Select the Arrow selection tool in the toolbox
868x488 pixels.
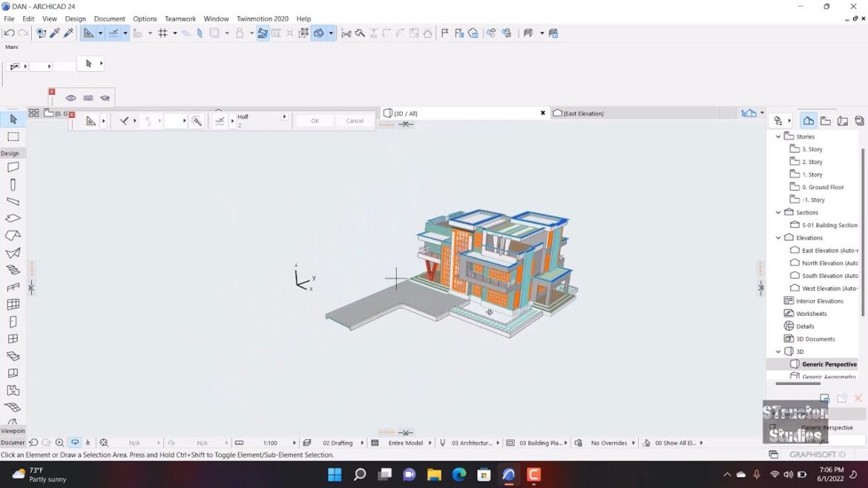13,119
